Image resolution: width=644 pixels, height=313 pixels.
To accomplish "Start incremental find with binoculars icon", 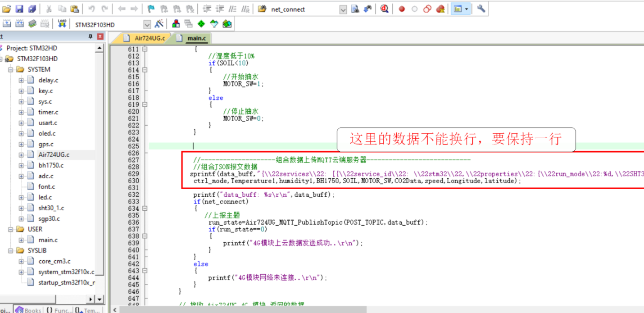I will [367, 9].
